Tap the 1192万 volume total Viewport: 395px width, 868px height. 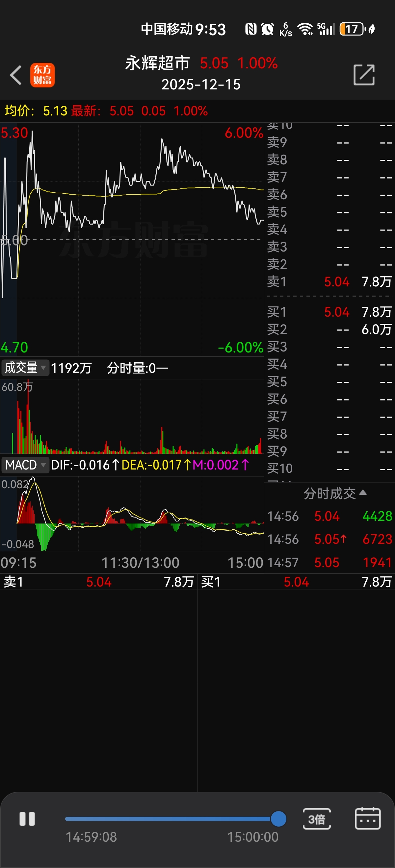(x=71, y=368)
